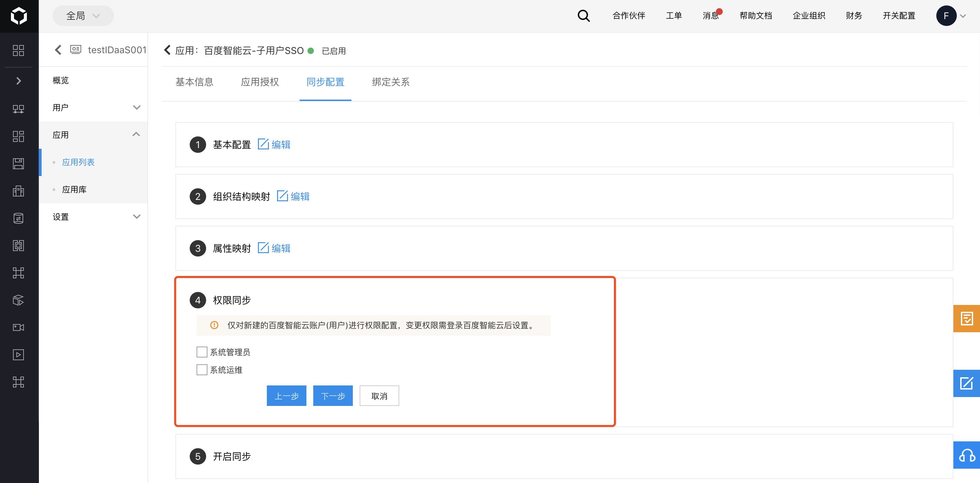Click the chip icon in left rail
This screenshot has width=980, height=483.
coord(18,245)
